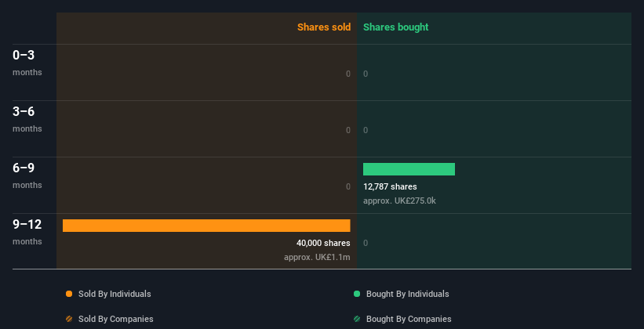The height and width of the screenshot is (329, 644).
Task: Click the 9–12 months row label
Action: click(x=27, y=232)
